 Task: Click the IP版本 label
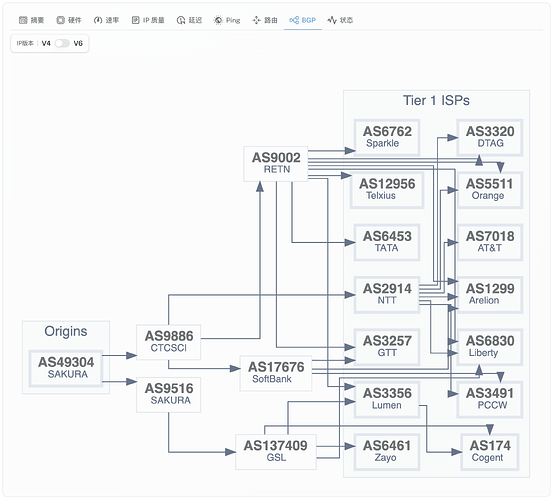[x=25, y=43]
